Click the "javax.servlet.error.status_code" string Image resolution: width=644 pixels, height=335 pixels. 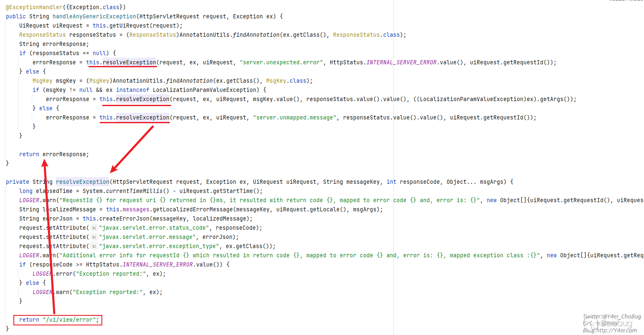(154, 228)
